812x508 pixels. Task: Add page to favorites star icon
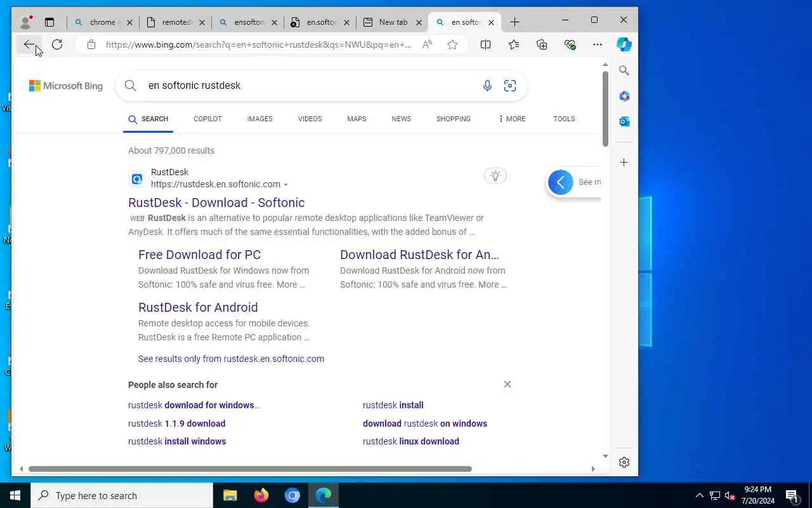pyautogui.click(x=452, y=44)
